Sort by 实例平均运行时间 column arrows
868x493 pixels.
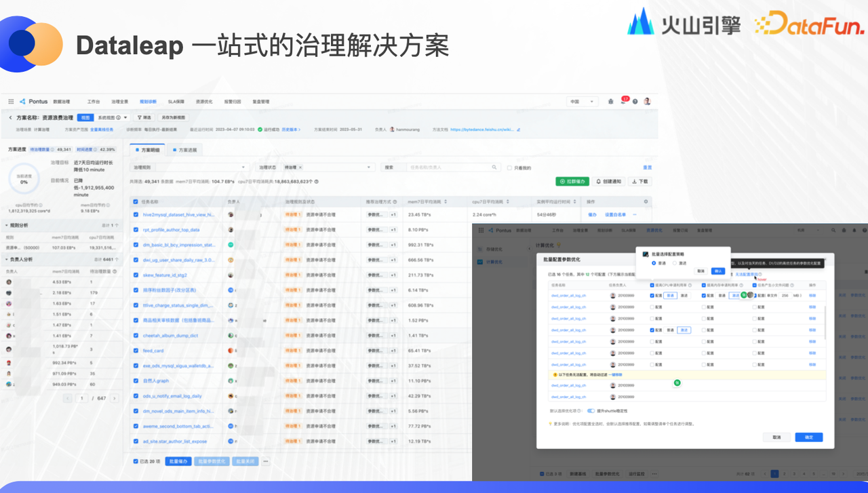coord(576,202)
